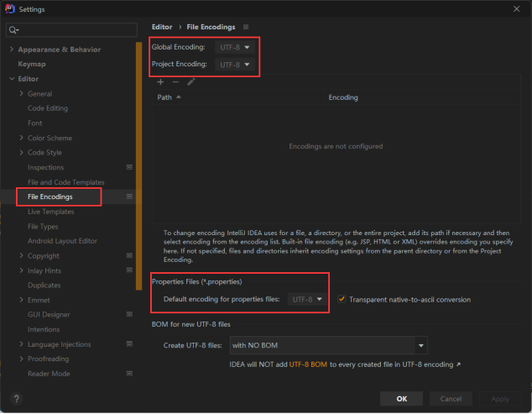Expand the Language Injections node
The image size is (532, 414).
[x=21, y=344]
